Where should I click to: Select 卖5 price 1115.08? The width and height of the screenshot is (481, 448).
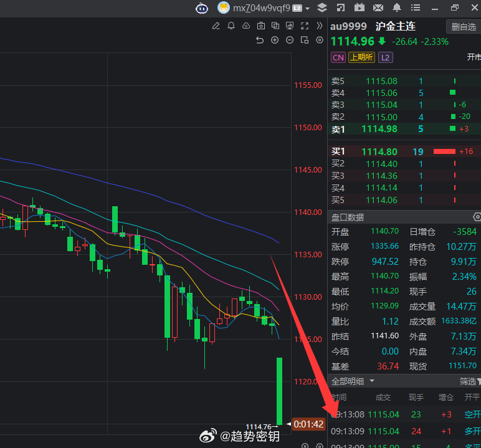[381, 82]
